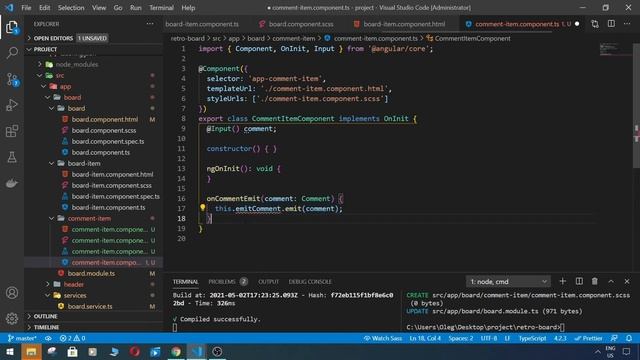Switch to board-item.component.ts tab
Screen dimensions: 640x360
point(202,24)
